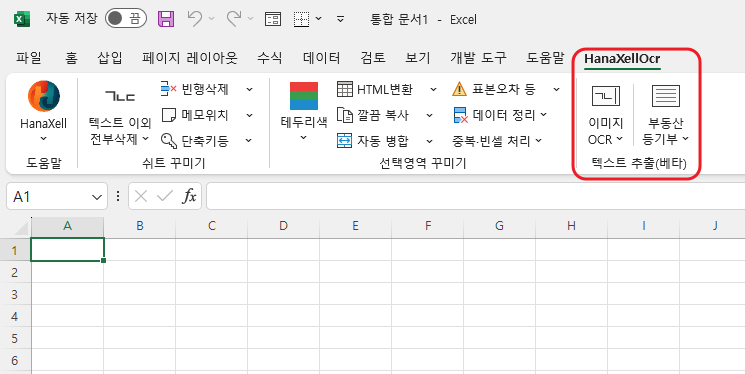Viewport: 745px width, 374px height.
Task: Click the ㄱㄴㄷ text-delete icon
Action: pyautogui.click(x=120, y=97)
